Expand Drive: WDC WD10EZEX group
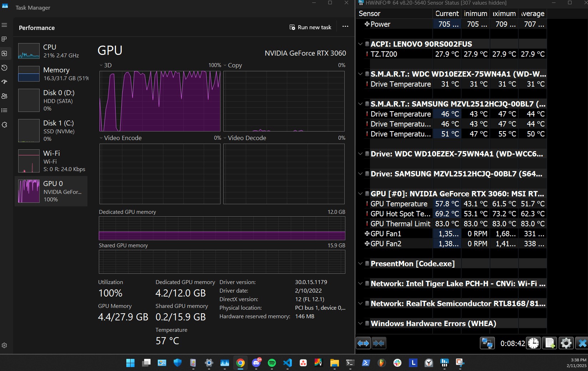Viewport: 588px width, 371px height. coord(360,154)
